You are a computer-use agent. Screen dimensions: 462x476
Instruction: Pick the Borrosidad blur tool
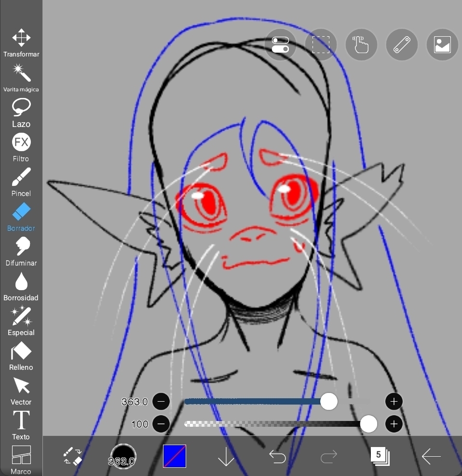click(x=21, y=286)
